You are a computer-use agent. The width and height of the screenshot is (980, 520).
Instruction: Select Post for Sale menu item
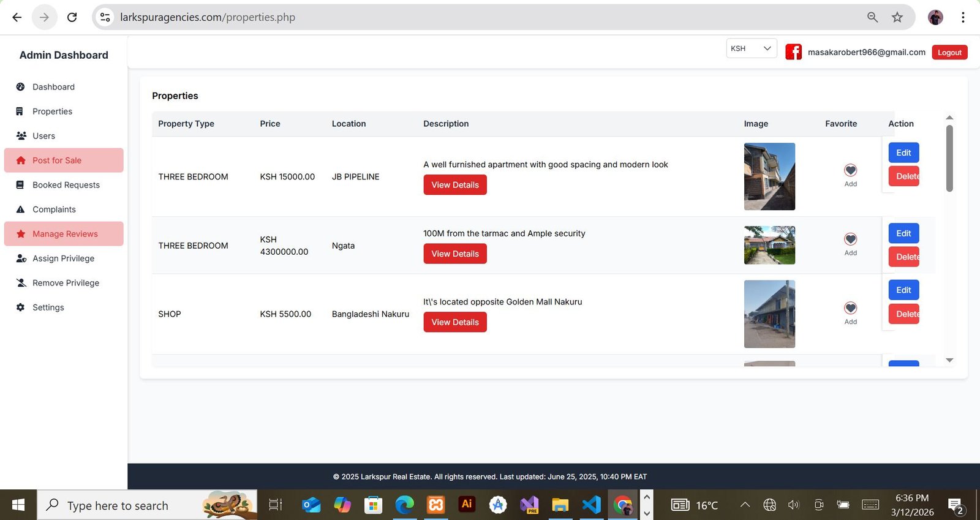64,160
